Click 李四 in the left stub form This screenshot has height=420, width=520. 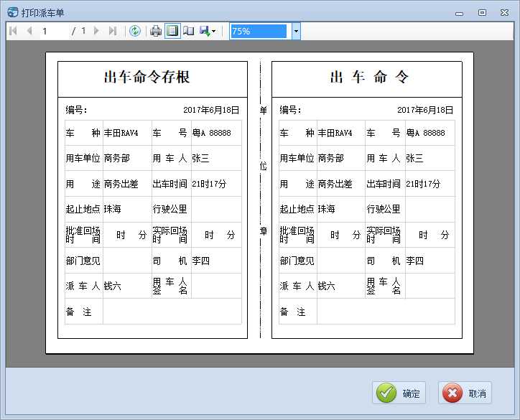pos(200,261)
